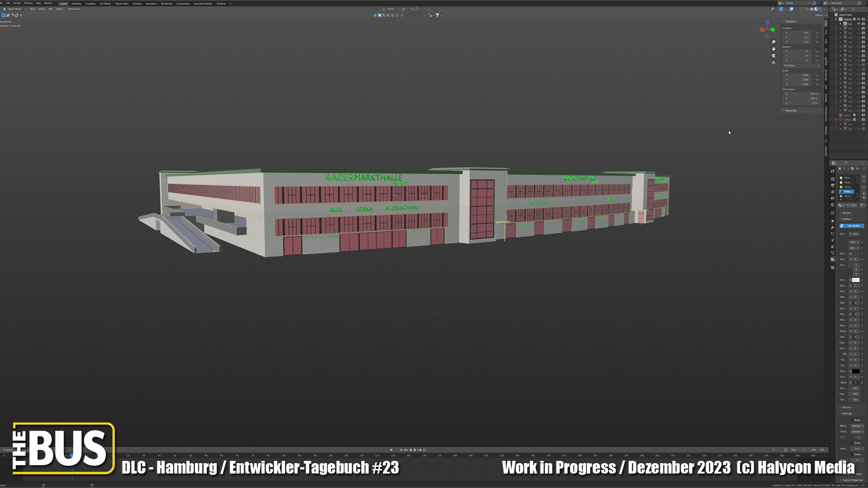Click the Use Nodes button
Screen dimensions: 868x488
852,225
